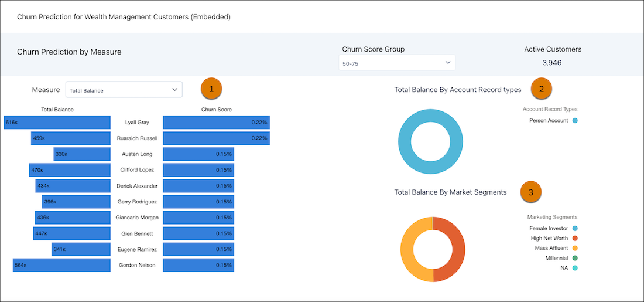
Task: Click the Millennial legend label
Action: [557, 258]
